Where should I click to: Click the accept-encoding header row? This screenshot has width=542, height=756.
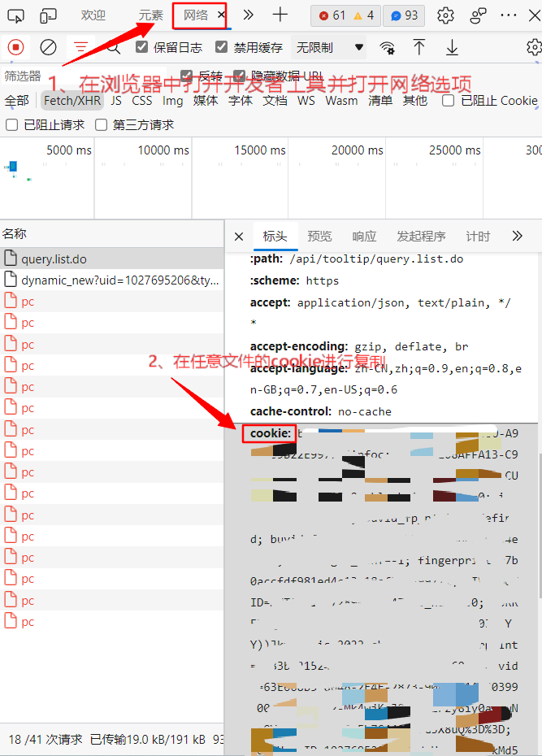[359, 346]
